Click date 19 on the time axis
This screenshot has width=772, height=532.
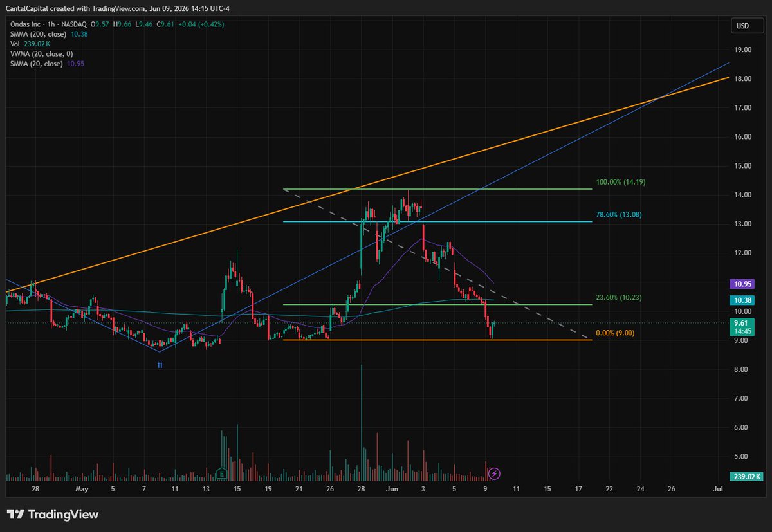[x=268, y=489]
